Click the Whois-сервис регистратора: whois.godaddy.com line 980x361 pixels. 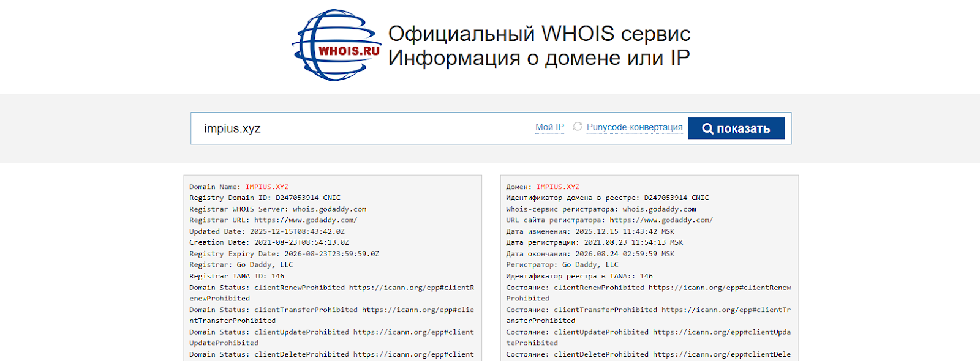tap(601, 209)
